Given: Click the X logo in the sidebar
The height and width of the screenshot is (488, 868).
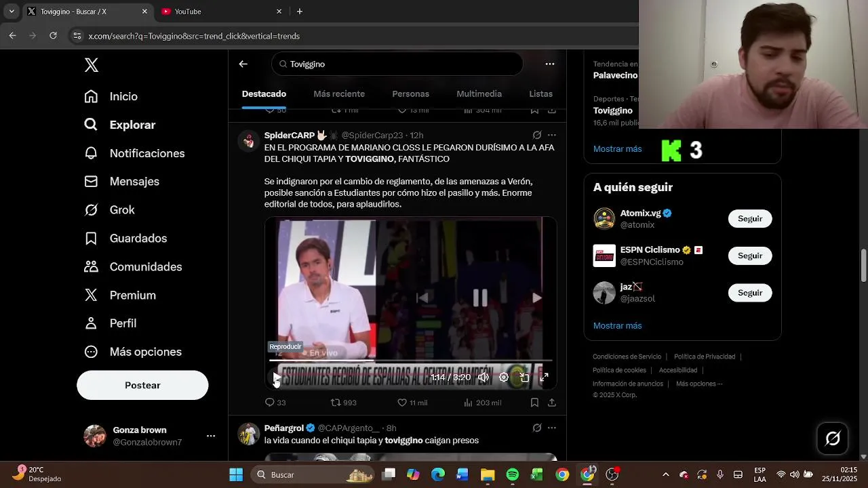Looking at the screenshot, I should 92,65.
